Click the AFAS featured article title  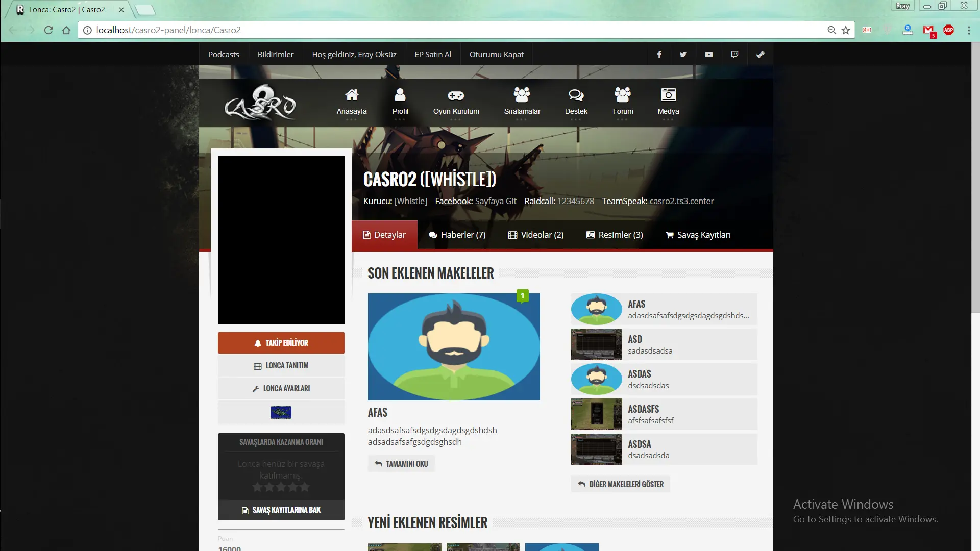click(x=378, y=412)
